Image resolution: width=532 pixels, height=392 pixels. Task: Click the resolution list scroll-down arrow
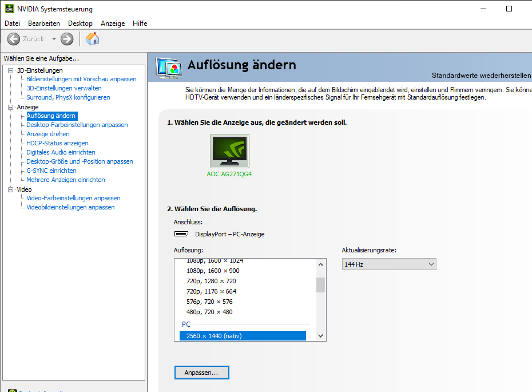coord(320,336)
